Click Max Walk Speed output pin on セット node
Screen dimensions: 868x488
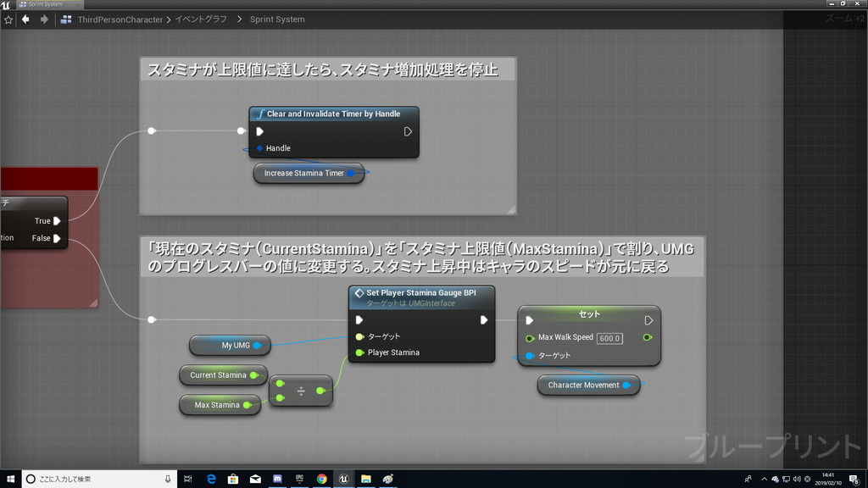coord(647,337)
